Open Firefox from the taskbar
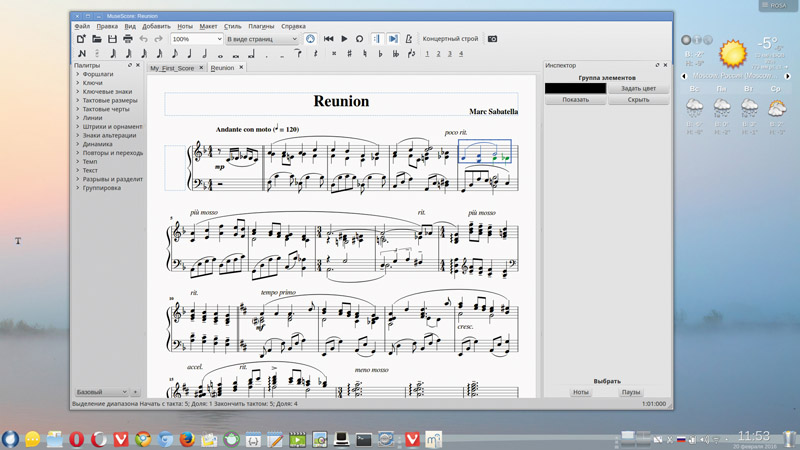Viewport: 800px width, 450px height. pyautogui.click(x=187, y=439)
